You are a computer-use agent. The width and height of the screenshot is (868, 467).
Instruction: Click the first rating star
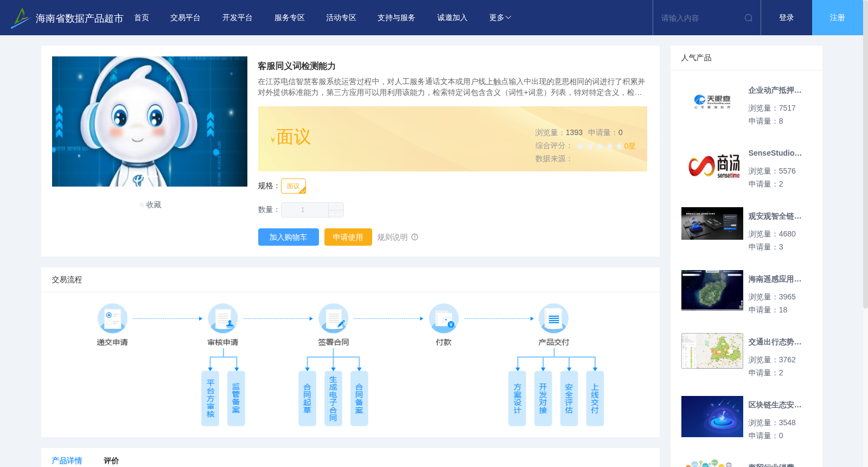coord(580,146)
